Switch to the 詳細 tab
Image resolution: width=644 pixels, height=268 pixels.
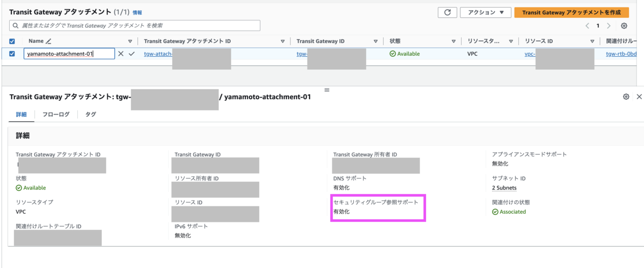pos(21,114)
